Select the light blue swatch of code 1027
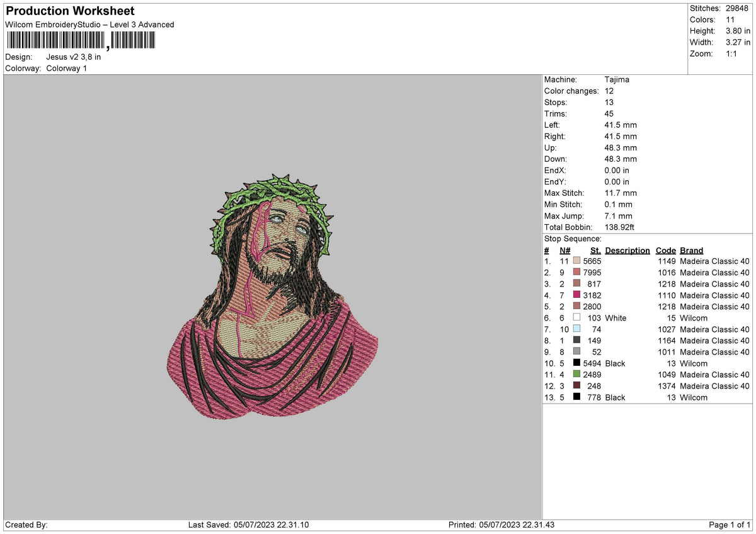This screenshot has width=756, height=534. [576, 329]
